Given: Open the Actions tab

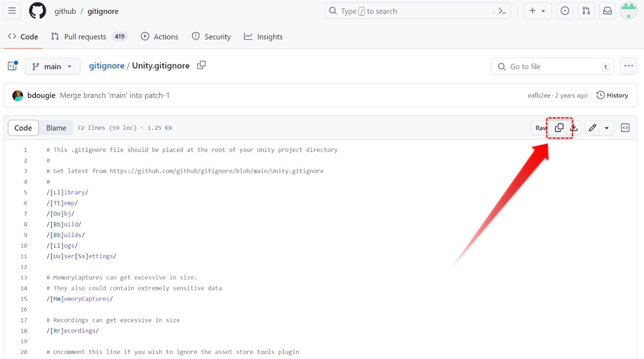Looking at the screenshot, I should click(160, 37).
